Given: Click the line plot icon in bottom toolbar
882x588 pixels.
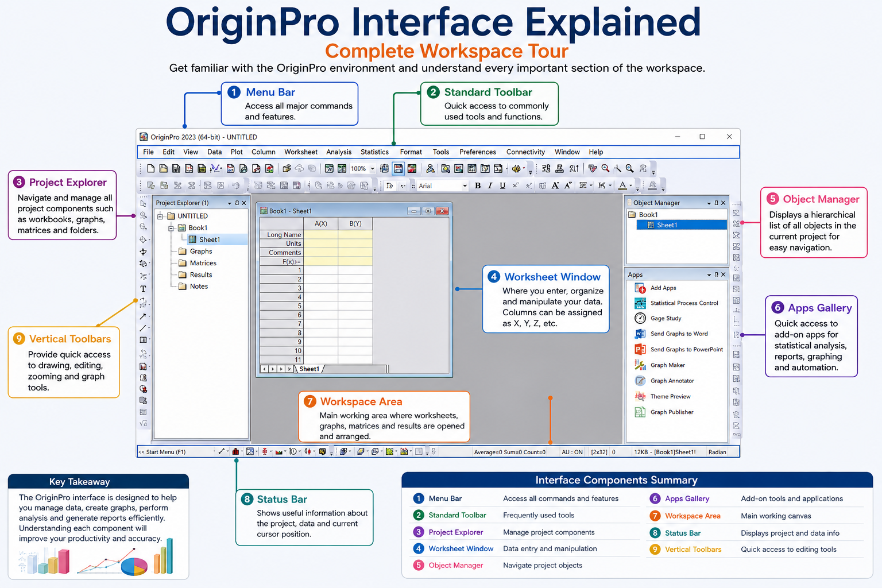Looking at the screenshot, I should point(221,452).
